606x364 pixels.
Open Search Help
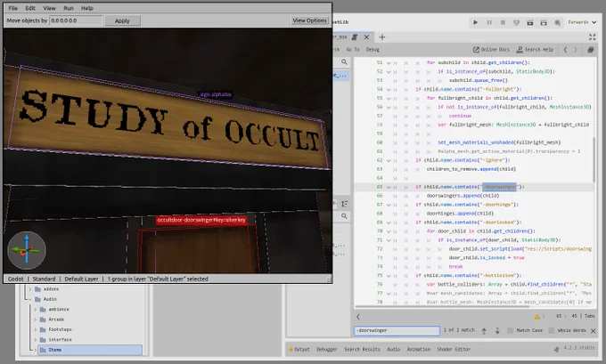(535, 50)
